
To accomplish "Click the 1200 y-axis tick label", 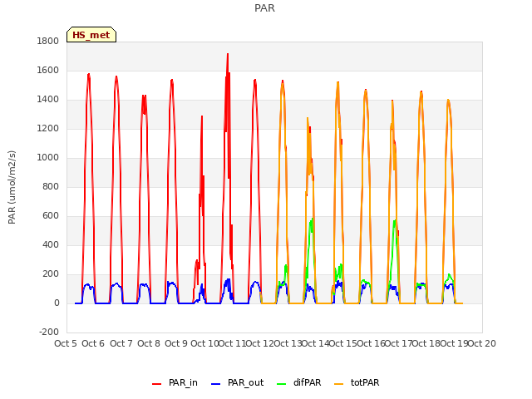I will point(48,129).
